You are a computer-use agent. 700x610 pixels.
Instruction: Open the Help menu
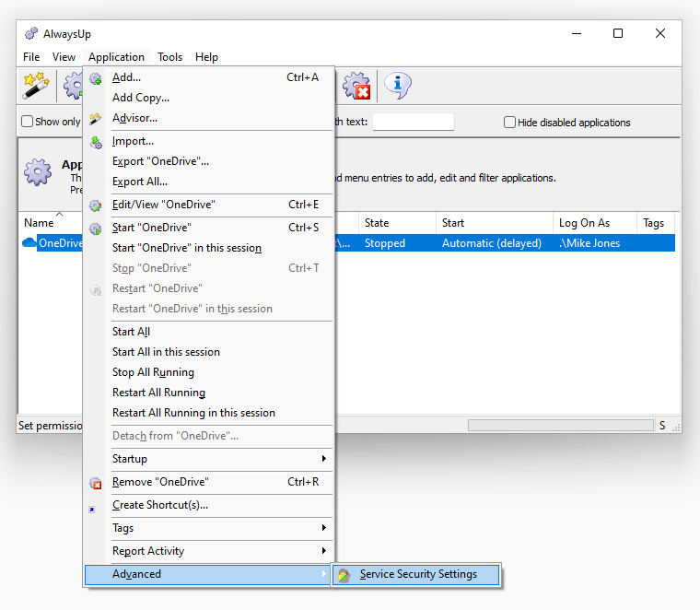pos(206,57)
